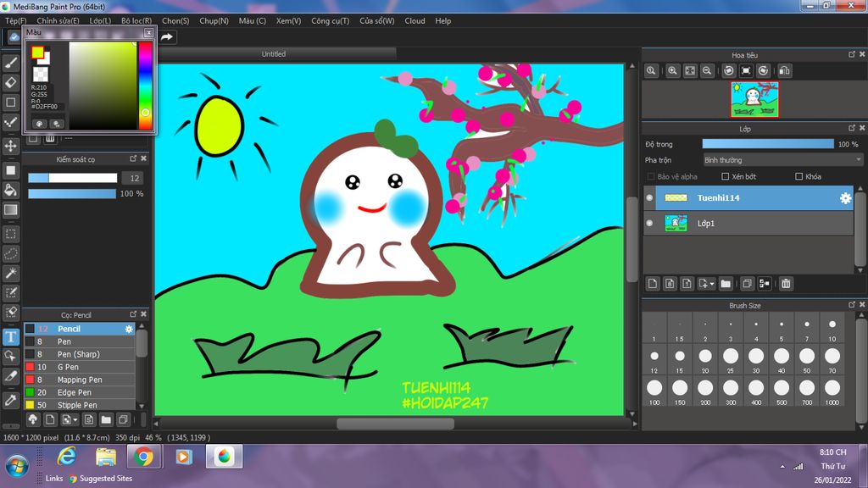868x488 pixels.
Task: Open the Lớp(L) menu
Action: click(100, 21)
